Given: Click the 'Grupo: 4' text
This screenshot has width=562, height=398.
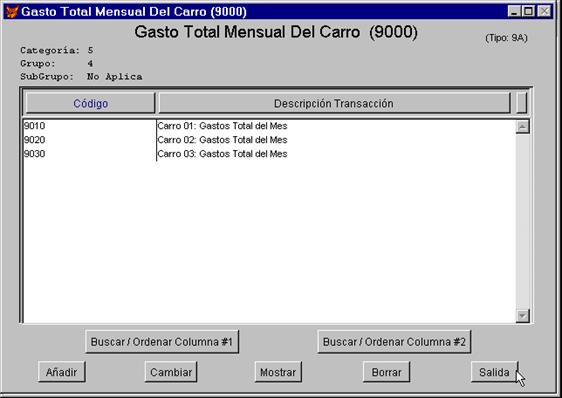Looking at the screenshot, I should [x=56, y=63].
